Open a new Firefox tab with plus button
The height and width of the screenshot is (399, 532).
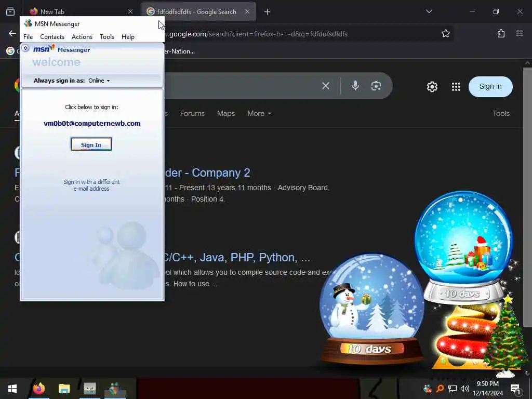click(268, 12)
